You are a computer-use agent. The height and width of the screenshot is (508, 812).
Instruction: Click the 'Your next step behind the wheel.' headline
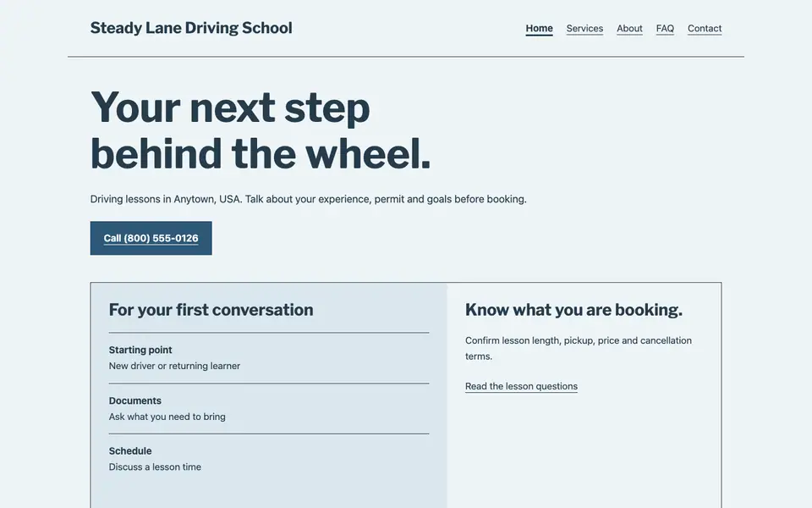point(261,130)
